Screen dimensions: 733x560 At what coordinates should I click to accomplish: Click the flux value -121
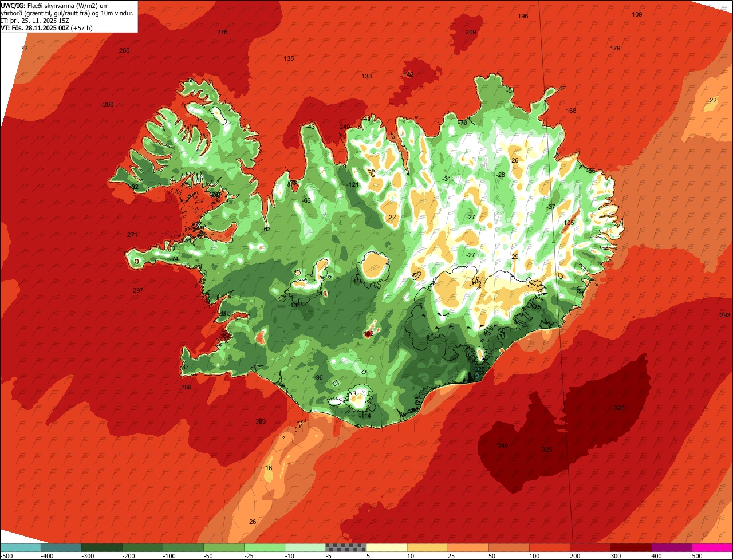[353, 184]
